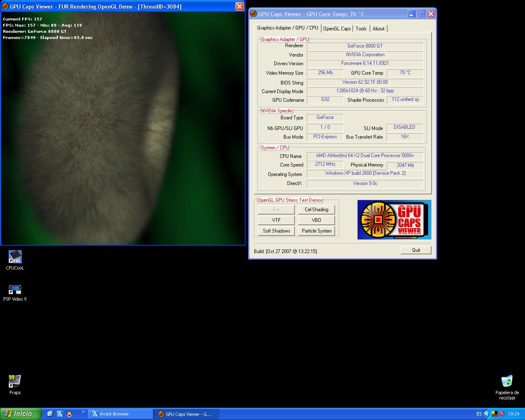Open the PSP Video 9 desktop icon
Screen dimensions: 525x420
[x=15, y=290]
